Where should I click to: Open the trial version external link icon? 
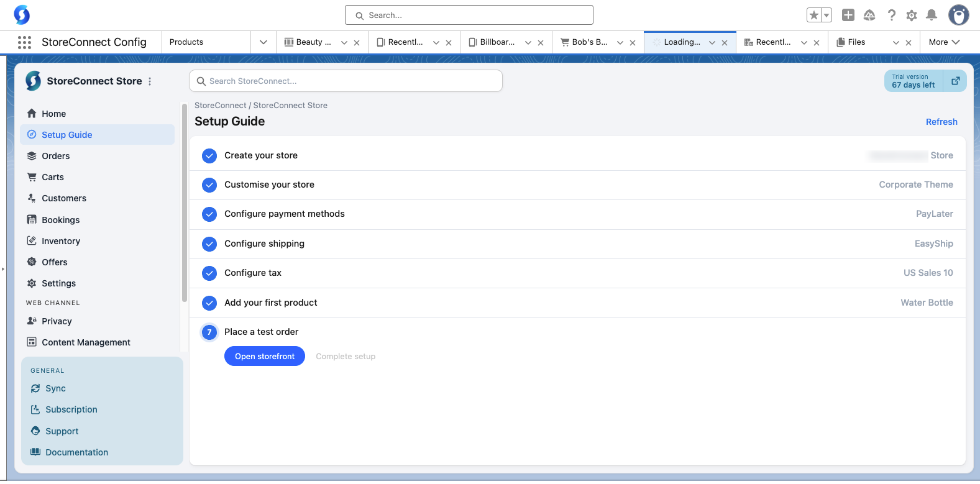[956, 81]
